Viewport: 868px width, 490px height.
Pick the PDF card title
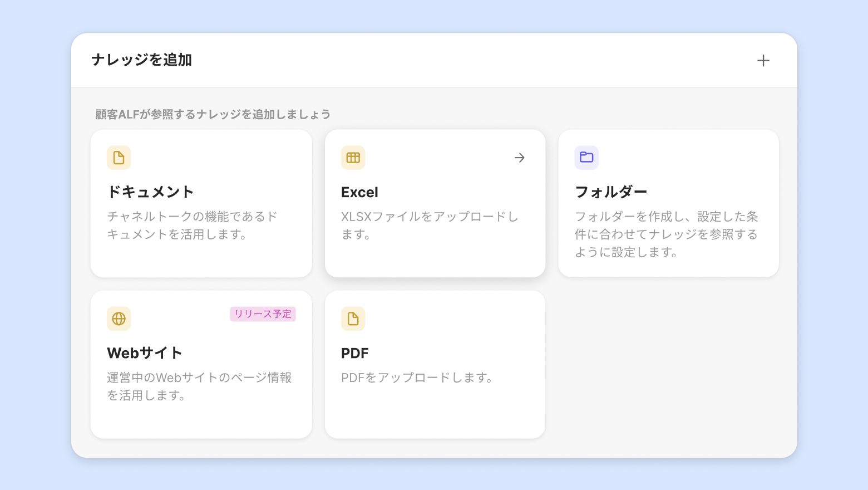coord(355,353)
